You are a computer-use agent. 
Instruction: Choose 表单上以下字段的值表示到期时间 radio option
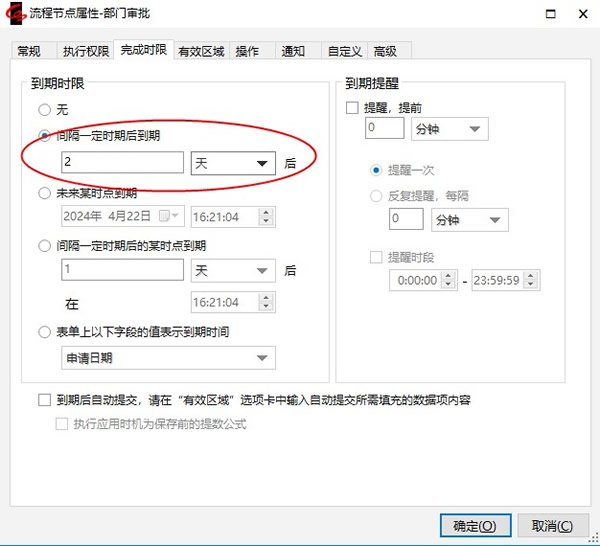(x=44, y=332)
